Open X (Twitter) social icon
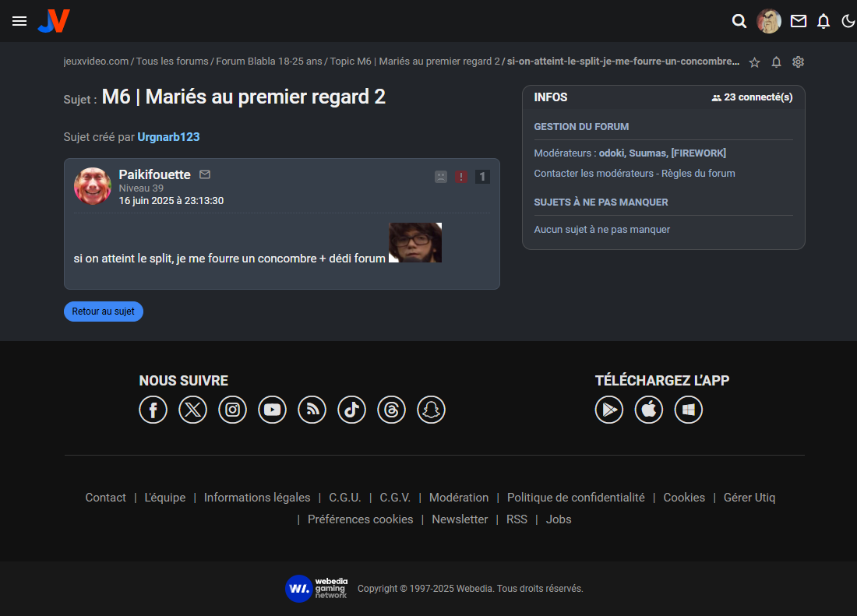 click(x=193, y=410)
